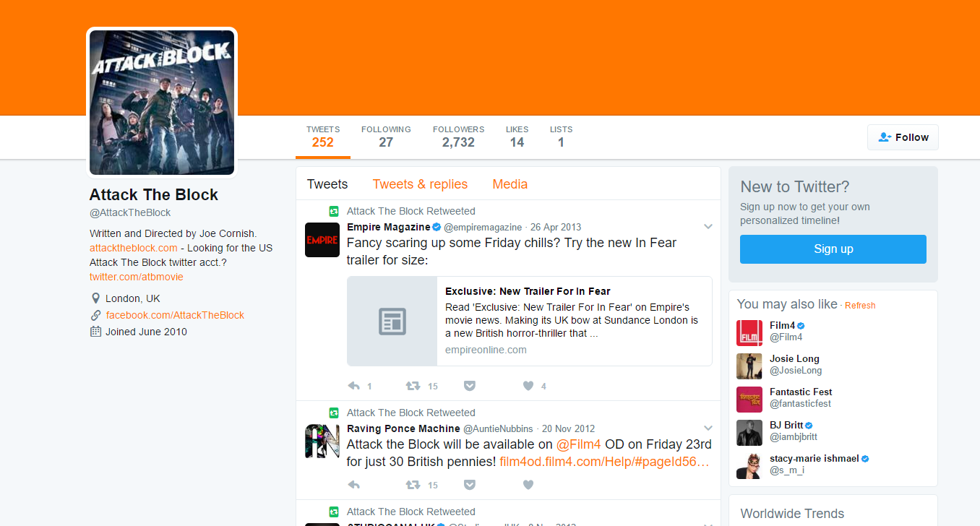Screen dimensions: 980x526
Task: Reply to Raving Ponce Machine tweet
Action: [354, 485]
